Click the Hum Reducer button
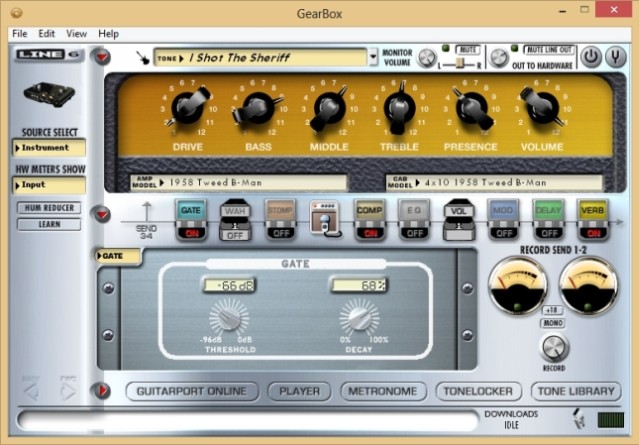Image resolution: width=639 pixels, height=445 pixels. coord(49,208)
